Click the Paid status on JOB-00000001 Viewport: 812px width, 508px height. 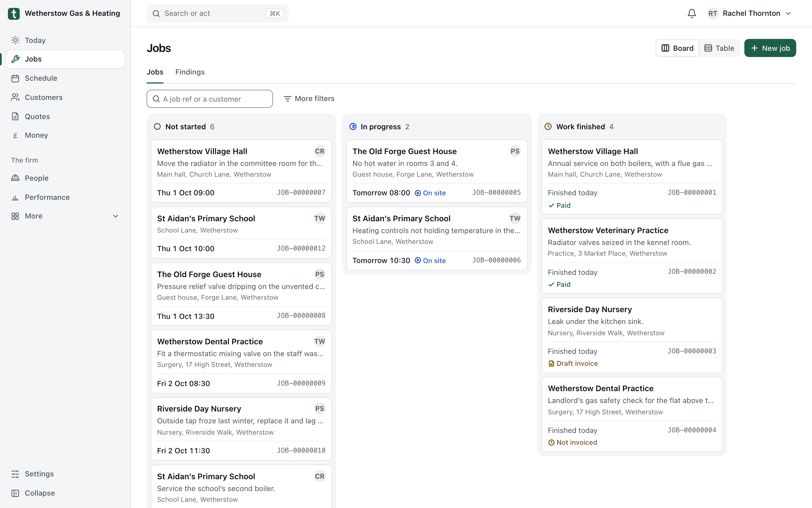559,205
